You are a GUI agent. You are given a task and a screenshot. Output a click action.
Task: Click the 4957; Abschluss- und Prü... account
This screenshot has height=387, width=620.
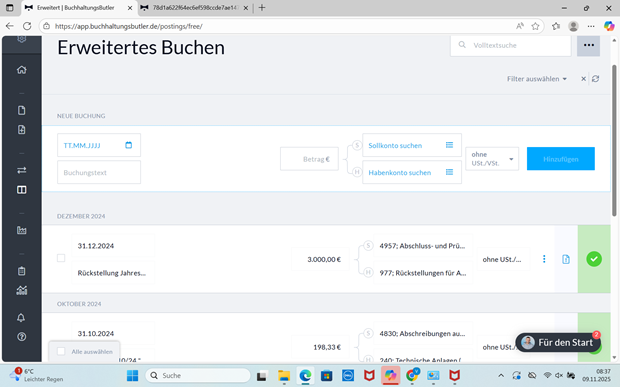click(x=422, y=246)
